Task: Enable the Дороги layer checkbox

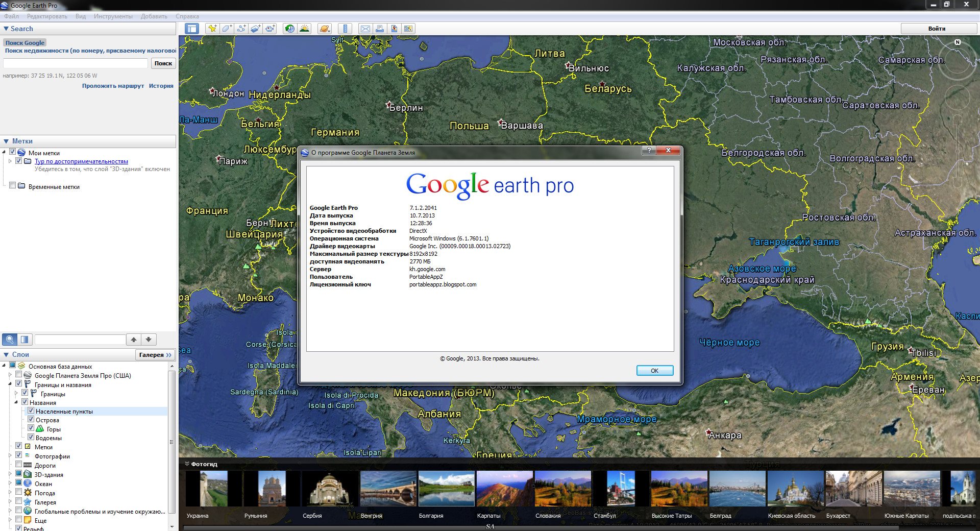Action: click(x=19, y=465)
